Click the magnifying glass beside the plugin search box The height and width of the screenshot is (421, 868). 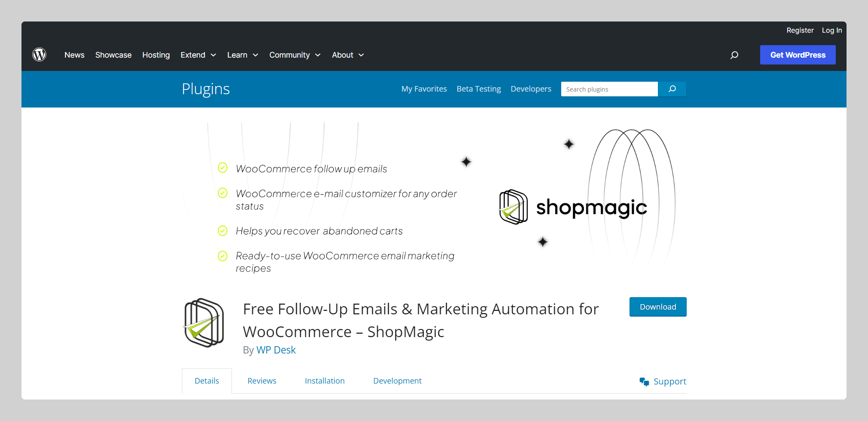pos(672,89)
